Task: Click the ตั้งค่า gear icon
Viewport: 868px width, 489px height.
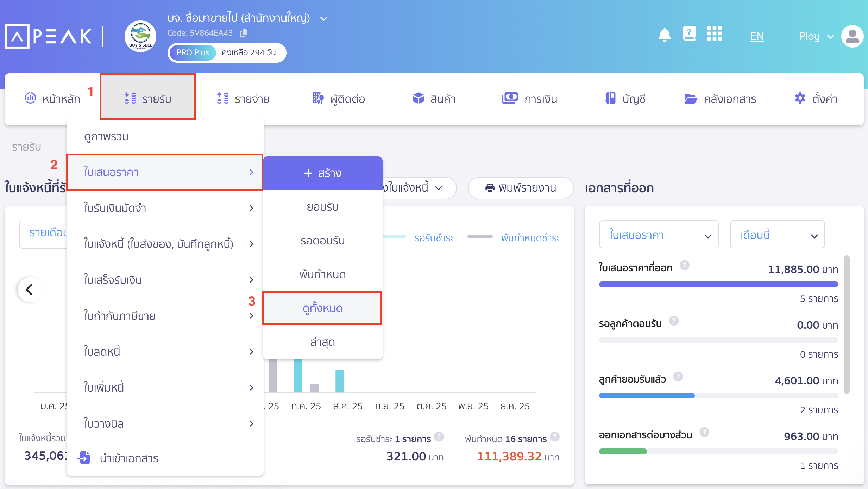Action: [800, 98]
